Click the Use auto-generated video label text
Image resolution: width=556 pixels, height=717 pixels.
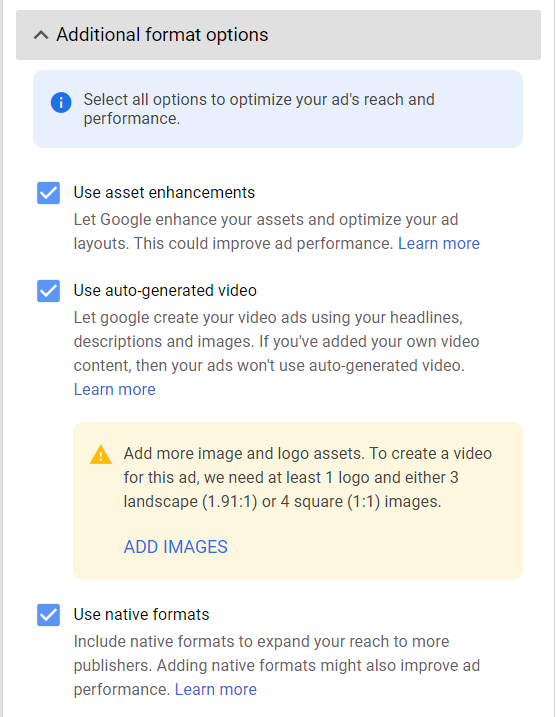pos(165,290)
